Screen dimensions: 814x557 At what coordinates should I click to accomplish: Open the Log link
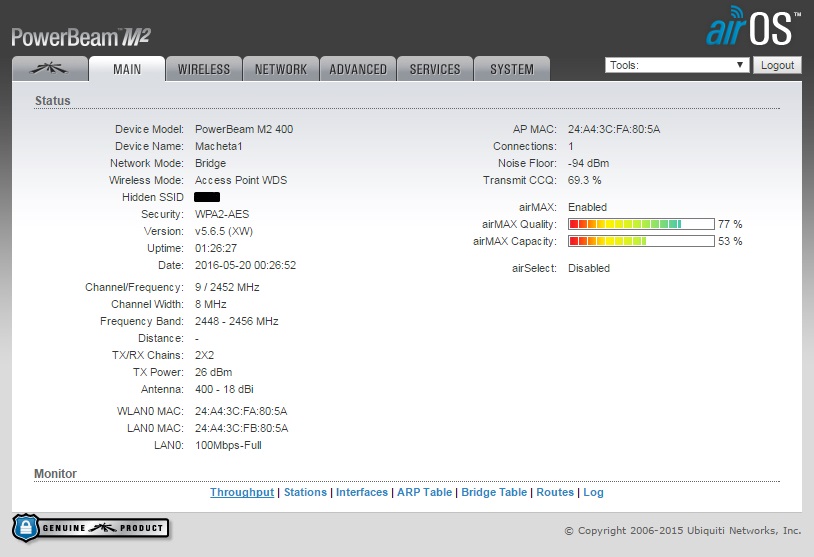(593, 492)
